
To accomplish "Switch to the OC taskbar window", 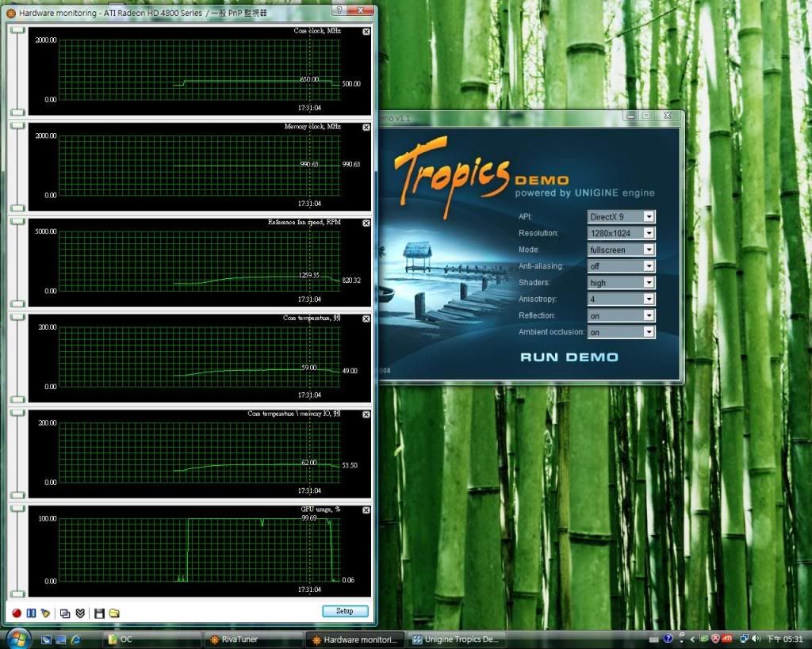I will tap(153, 639).
